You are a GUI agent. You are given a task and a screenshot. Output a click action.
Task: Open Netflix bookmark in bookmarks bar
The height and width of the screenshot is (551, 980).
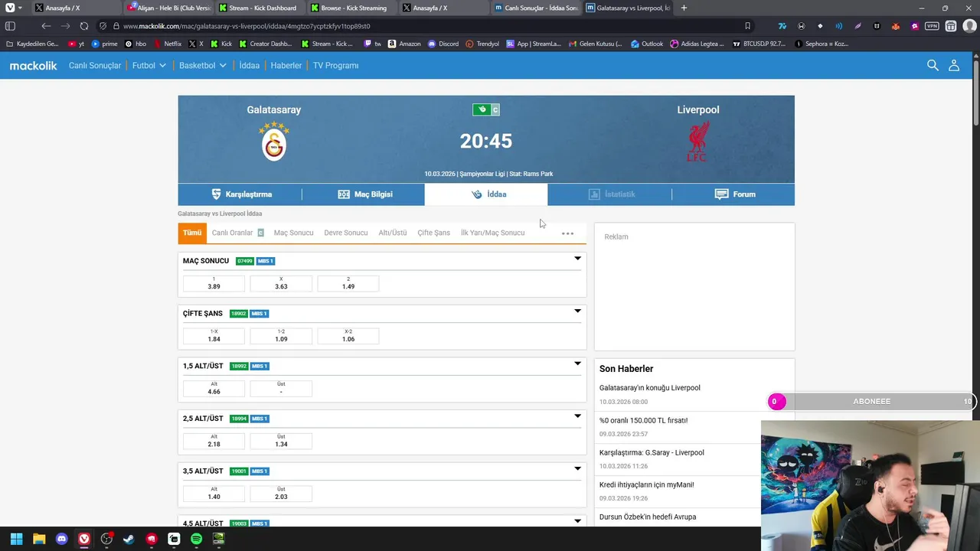tap(167, 44)
